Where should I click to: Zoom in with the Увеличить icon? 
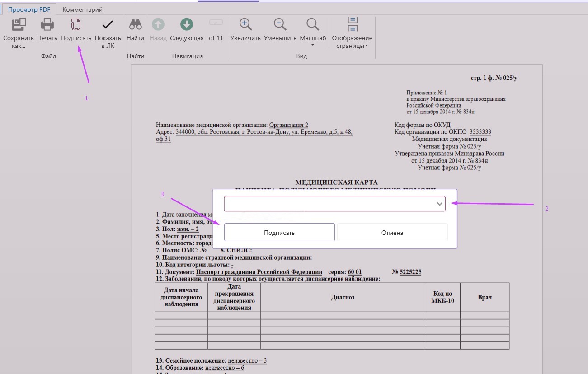pos(245,24)
